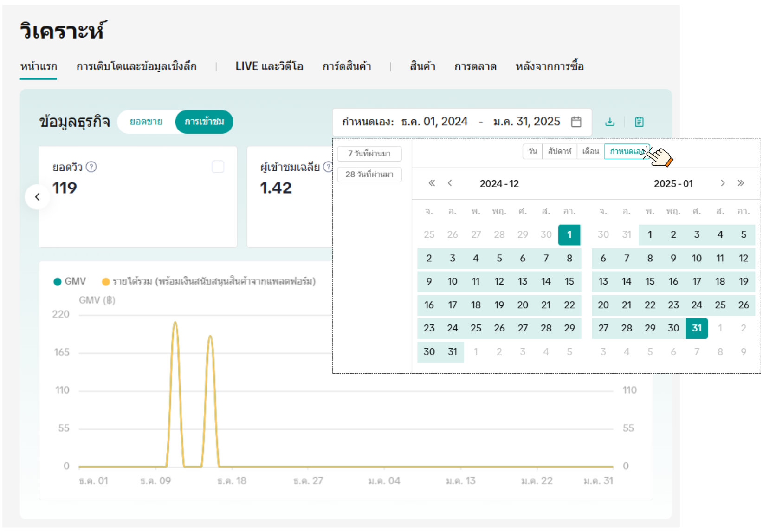
Task: Switch to การตลาด tab
Action: [475, 66]
